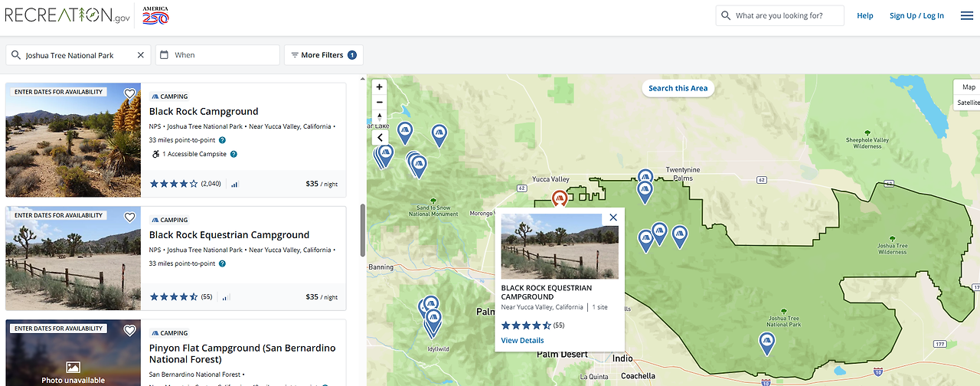Screen dimensions: 980x386
Task: Open the Black Rock Campground listing title
Action: pos(204,111)
